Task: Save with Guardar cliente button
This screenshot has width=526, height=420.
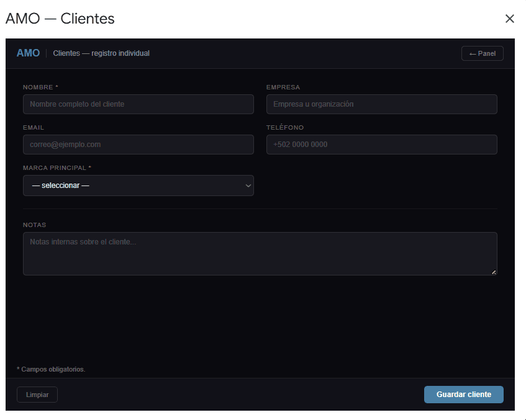Action: pyautogui.click(x=464, y=395)
